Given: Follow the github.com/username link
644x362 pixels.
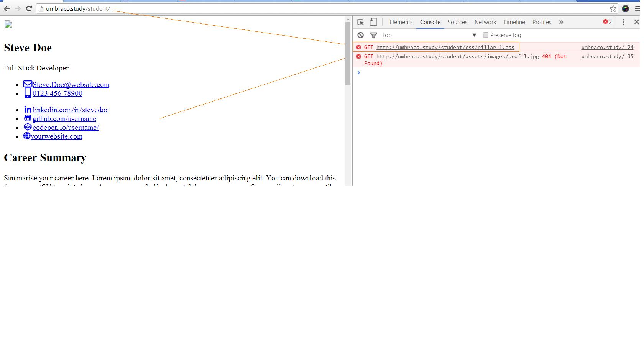Looking at the screenshot, I should [x=64, y=119].
